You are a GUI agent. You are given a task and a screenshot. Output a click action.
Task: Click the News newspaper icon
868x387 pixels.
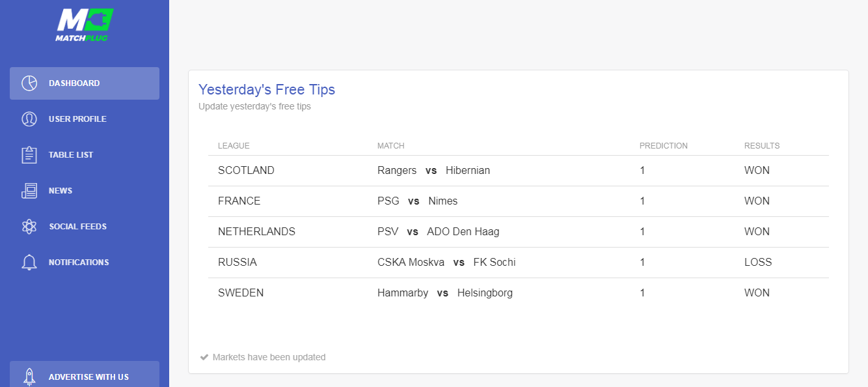click(x=29, y=191)
